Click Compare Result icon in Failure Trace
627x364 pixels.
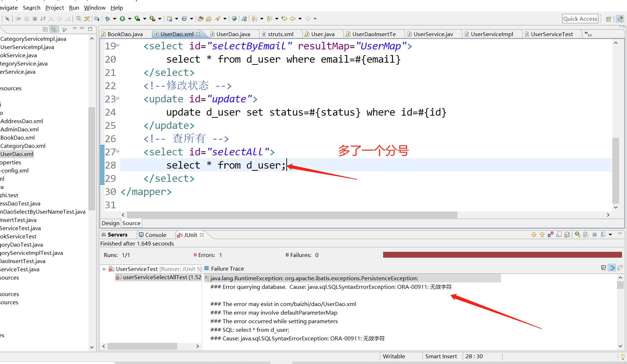coord(621,268)
